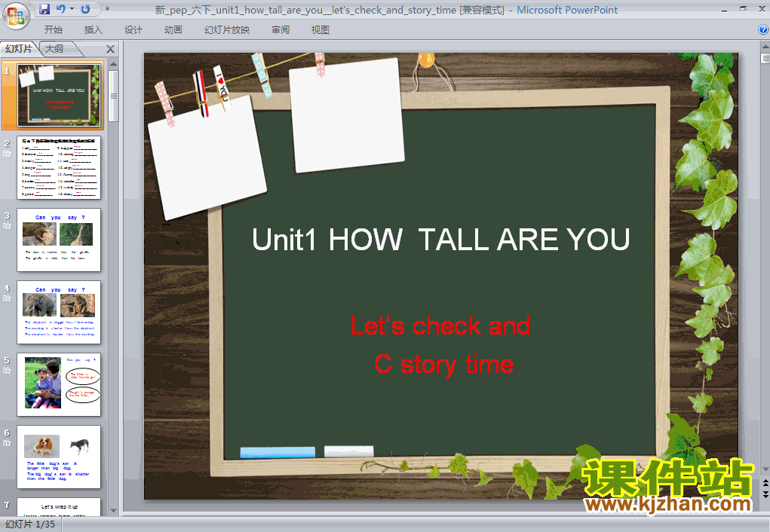Screen dimensions: 770x532
Task: Go to previous slide with double-up arrow
Action: click(765, 484)
